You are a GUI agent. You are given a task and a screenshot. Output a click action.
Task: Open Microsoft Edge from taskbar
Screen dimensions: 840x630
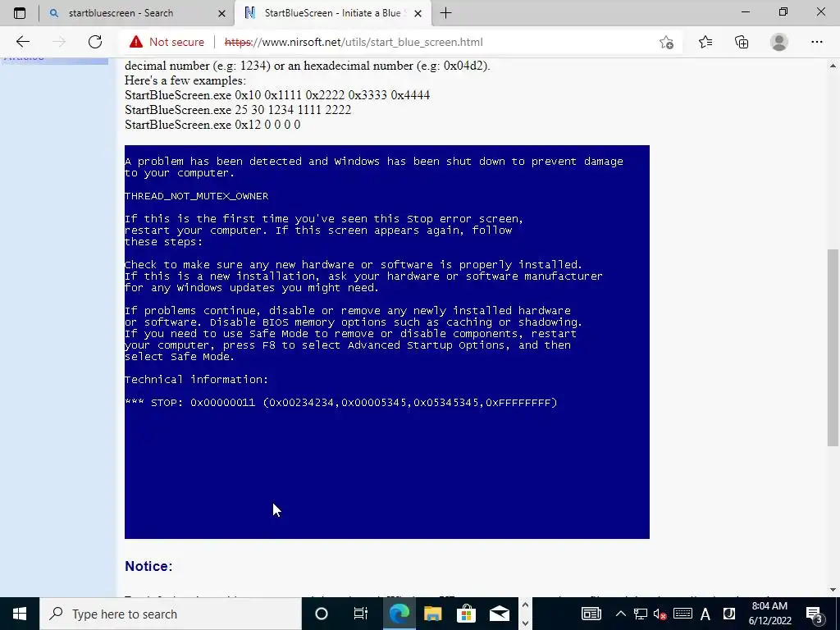[399, 614]
